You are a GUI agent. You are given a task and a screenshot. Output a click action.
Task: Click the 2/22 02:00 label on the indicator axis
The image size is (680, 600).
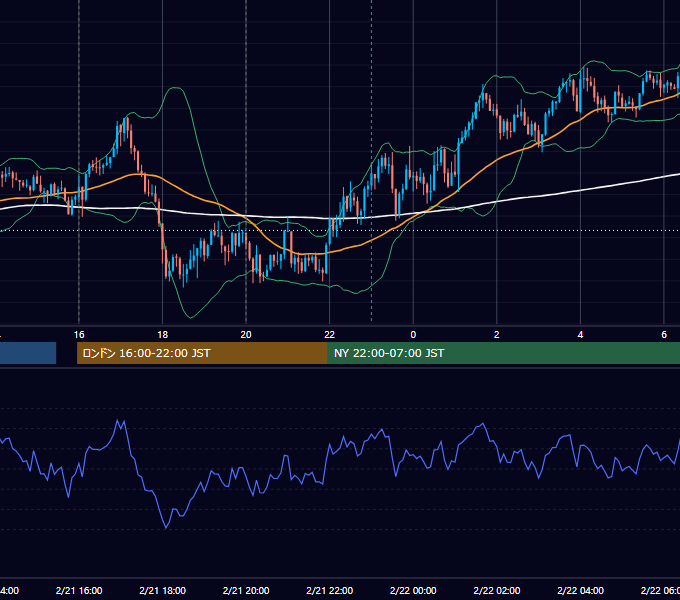coord(497,591)
